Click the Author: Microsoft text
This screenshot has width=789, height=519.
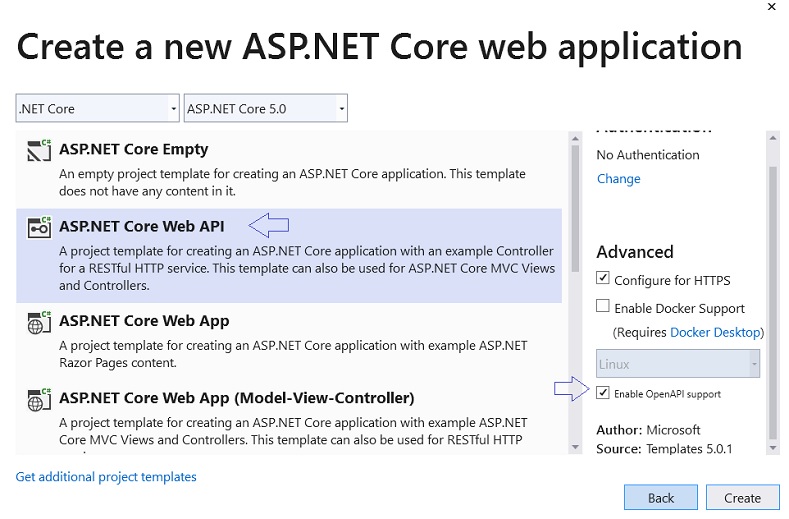coord(648,430)
